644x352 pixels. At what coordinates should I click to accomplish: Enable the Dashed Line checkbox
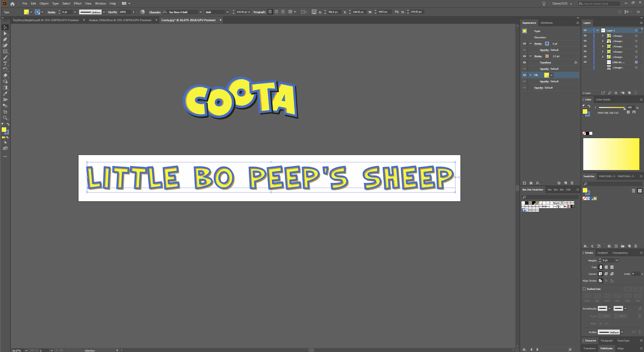584,289
